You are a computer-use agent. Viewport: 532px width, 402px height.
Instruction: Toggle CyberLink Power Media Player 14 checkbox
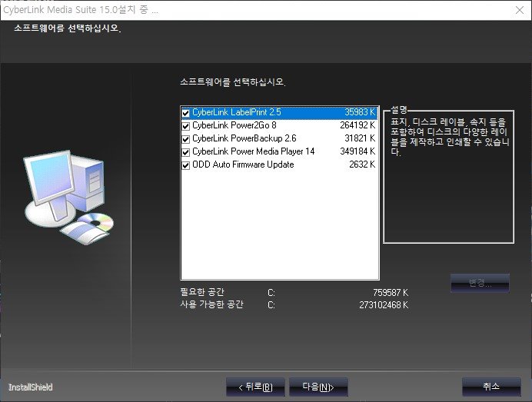185,152
